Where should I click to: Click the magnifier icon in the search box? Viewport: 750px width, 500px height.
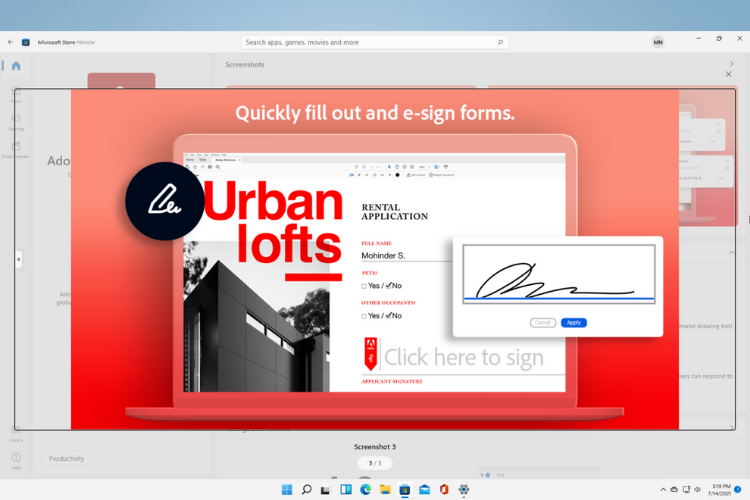tap(500, 42)
